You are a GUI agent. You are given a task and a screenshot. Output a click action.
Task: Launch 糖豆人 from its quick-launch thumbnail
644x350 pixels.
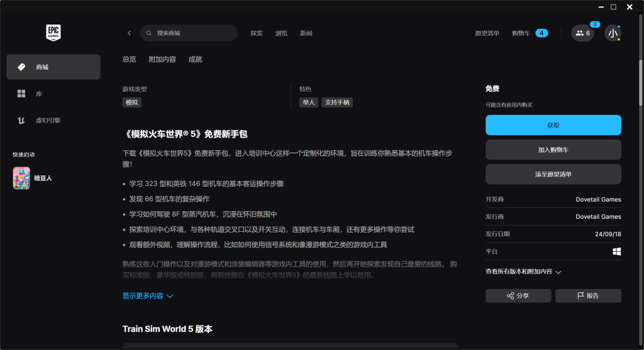(x=21, y=178)
